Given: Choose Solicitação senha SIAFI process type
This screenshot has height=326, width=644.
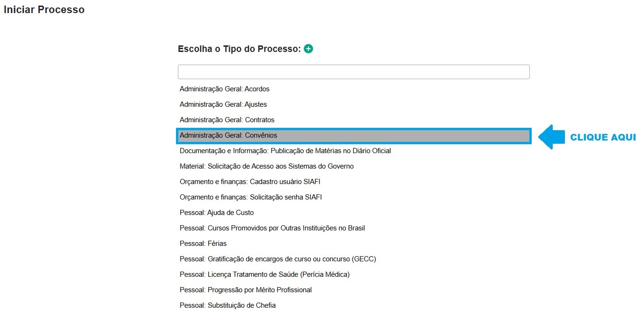Looking at the screenshot, I should coord(251,197).
